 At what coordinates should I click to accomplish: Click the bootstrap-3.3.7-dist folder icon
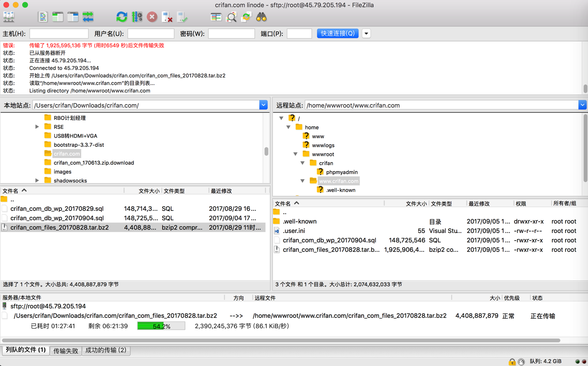tap(48, 144)
